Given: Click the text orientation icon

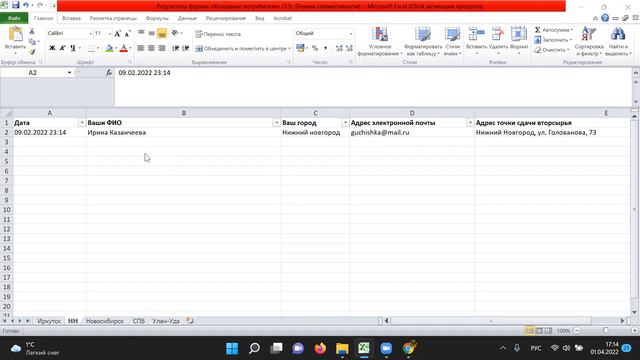Looking at the screenshot, I should click(175, 33).
